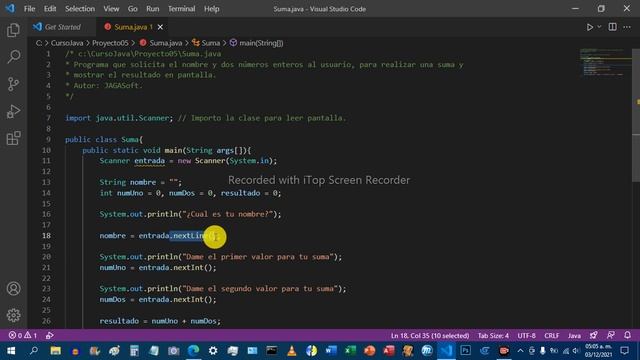Image resolution: width=640 pixels, height=360 pixels.
Task: Click the Java status icon beside the language mode
Action: click(x=593, y=336)
